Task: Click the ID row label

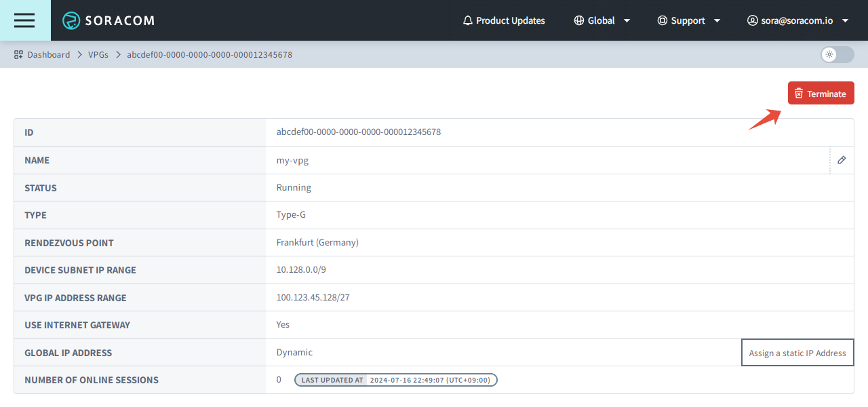Action: point(29,132)
